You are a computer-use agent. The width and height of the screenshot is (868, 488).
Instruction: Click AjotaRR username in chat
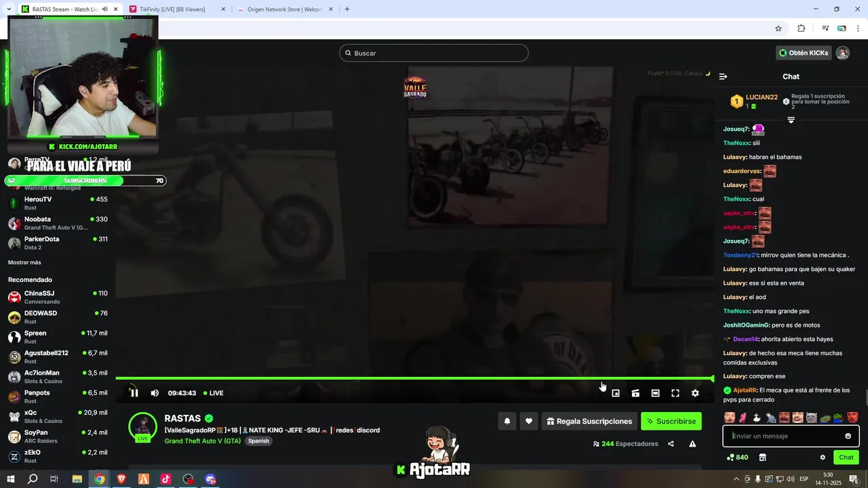coord(745,390)
